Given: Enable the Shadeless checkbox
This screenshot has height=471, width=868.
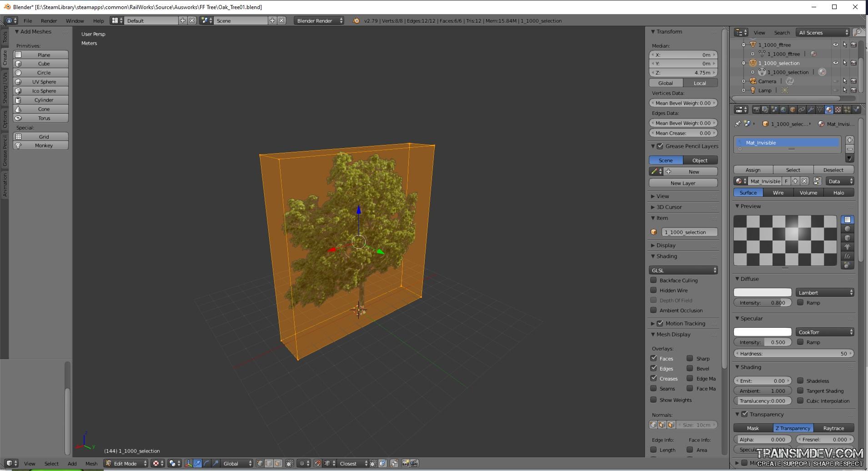Looking at the screenshot, I should pyautogui.click(x=800, y=381).
